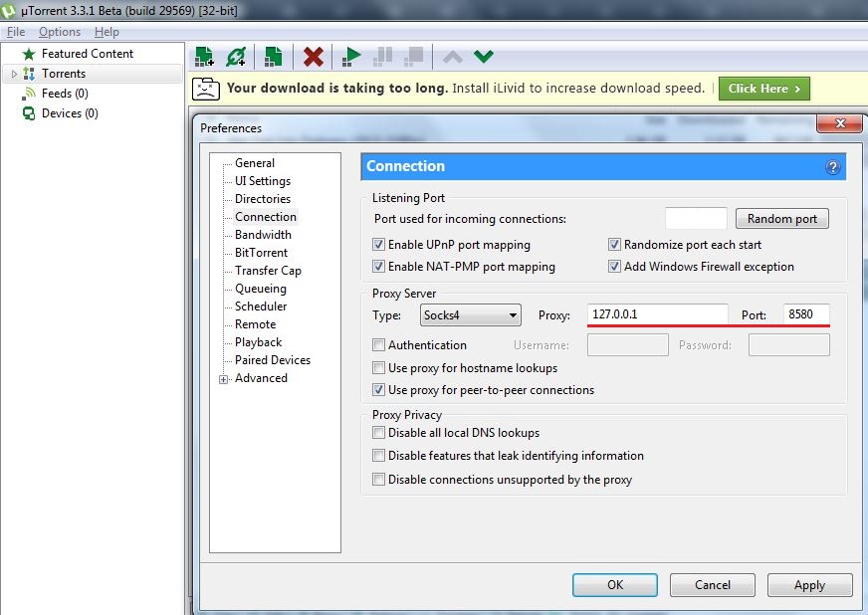
Task: Select Devices (0) in sidebar
Action: coord(70,113)
